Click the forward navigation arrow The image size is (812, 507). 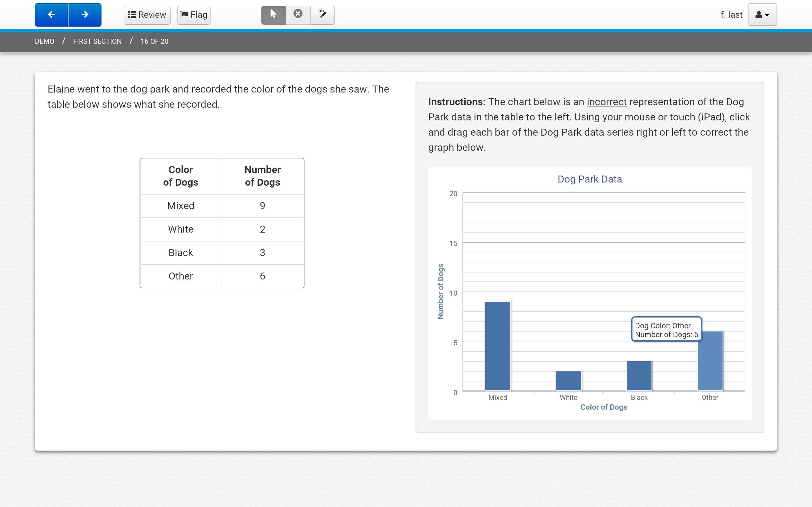85,15
